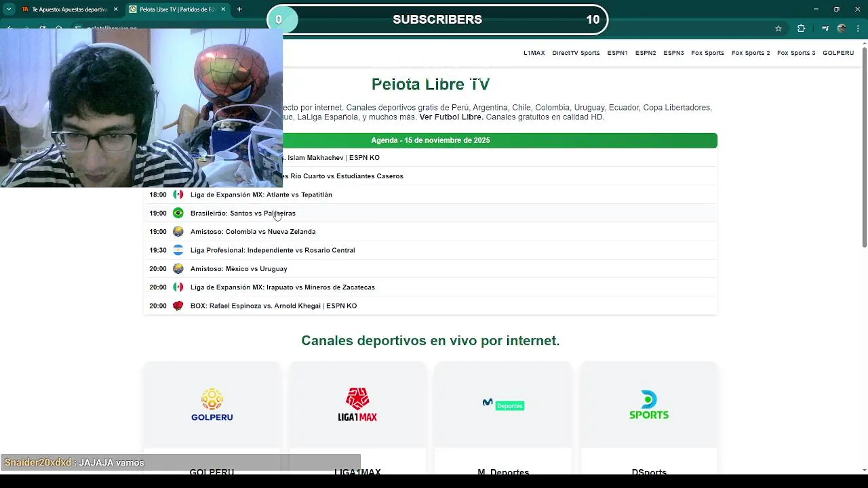The height and width of the screenshot is (488, 868).
Task: Open the media controls icon in toolbar
Action: point(825,28)
